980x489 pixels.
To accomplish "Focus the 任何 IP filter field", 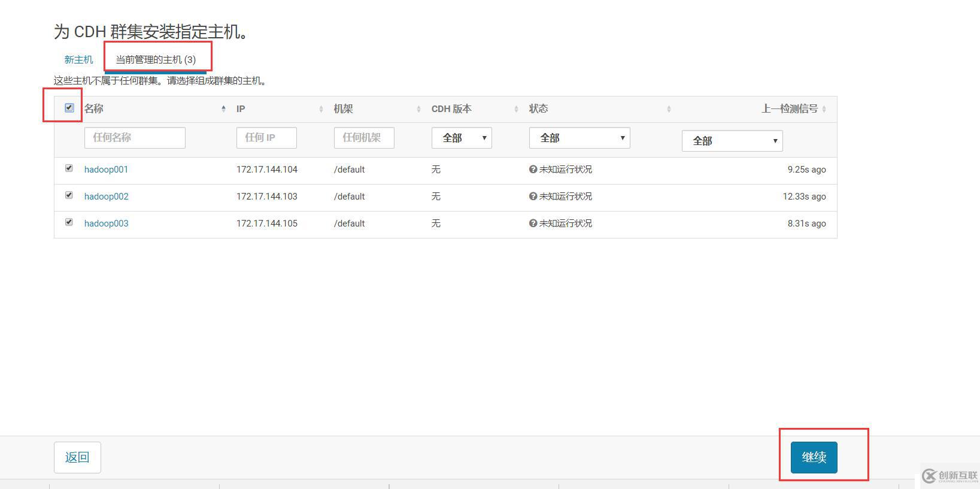I will pyautogui.click(x=266, y=138).
